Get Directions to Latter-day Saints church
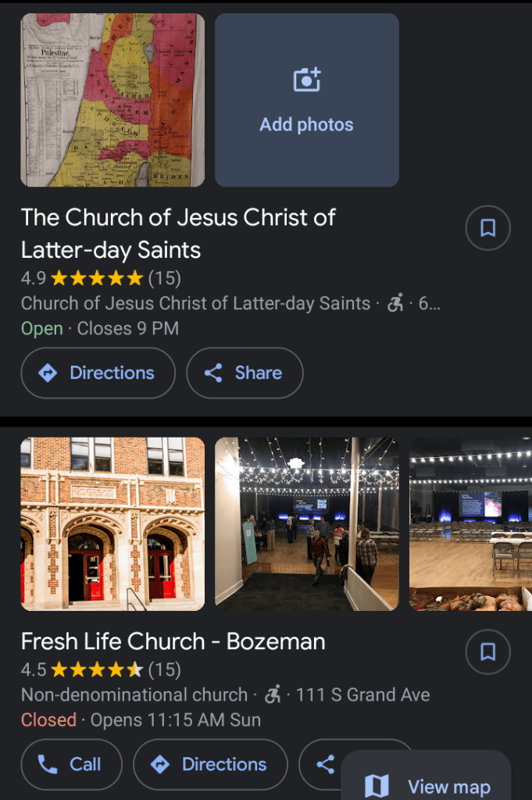This screenshot has width=532, height=800. (x=98, y=373)
